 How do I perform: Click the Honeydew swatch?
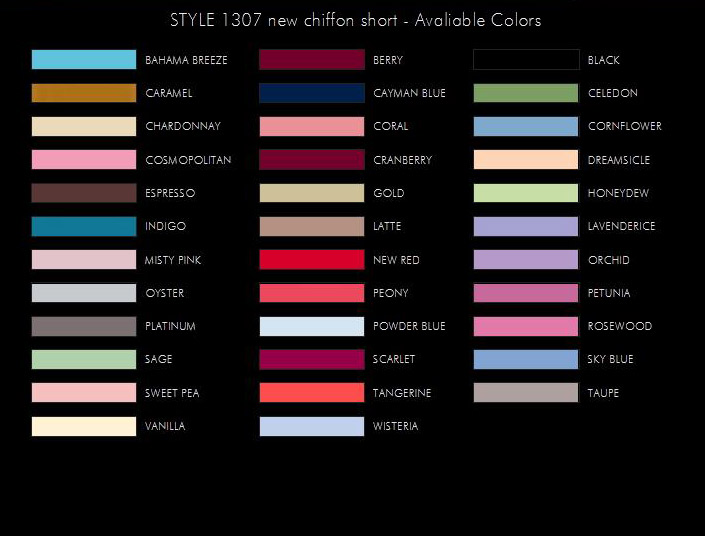coord(526,193)
